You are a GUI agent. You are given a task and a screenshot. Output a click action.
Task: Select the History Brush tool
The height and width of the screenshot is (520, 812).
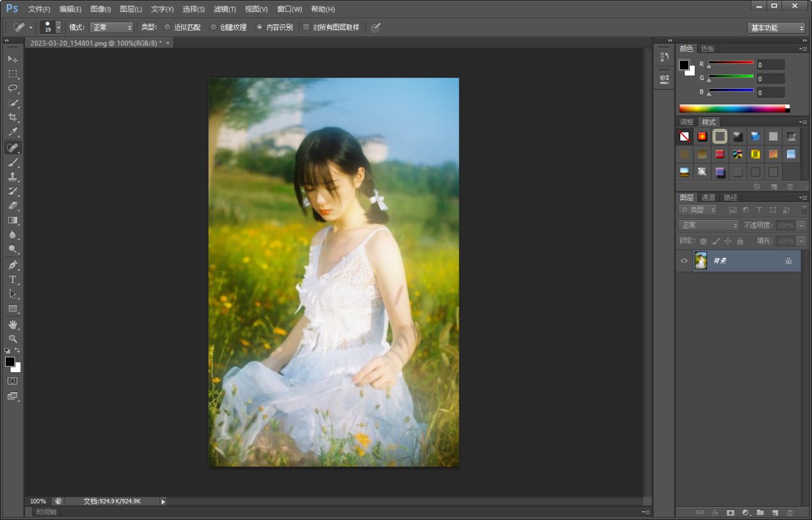(x=12, y=191)
